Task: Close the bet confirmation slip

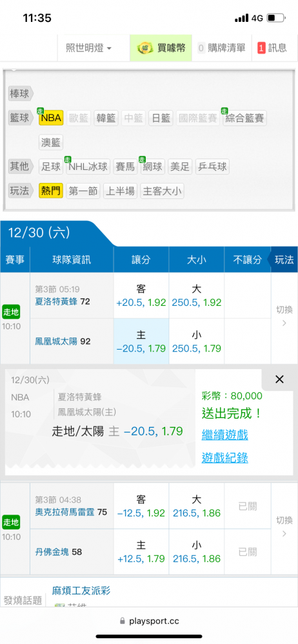Action: coord(279,379)
